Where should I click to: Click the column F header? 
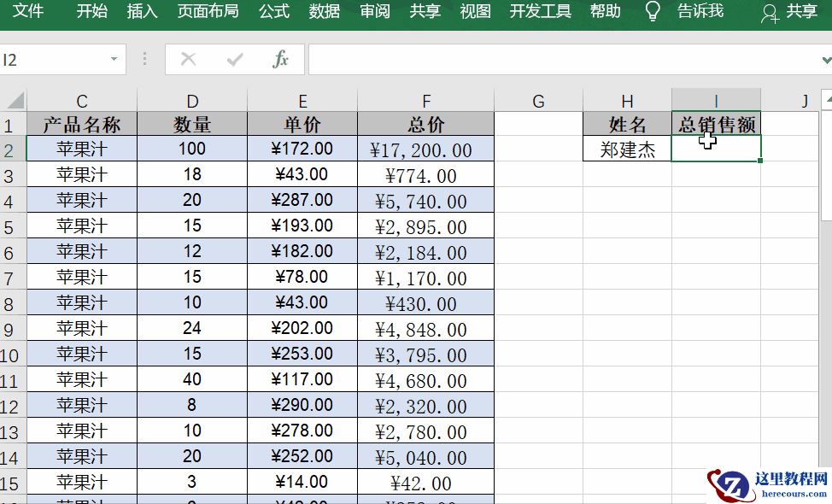[x=425, y=99]
